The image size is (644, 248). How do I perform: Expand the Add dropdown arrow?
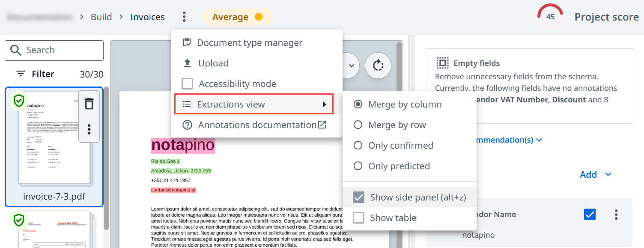pos(608,175)
